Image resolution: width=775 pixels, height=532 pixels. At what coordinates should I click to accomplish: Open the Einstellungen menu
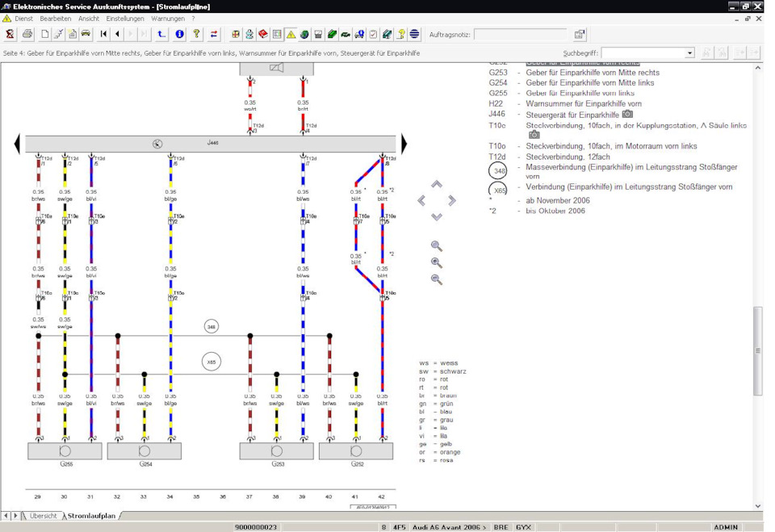click(x=125, y=19)
